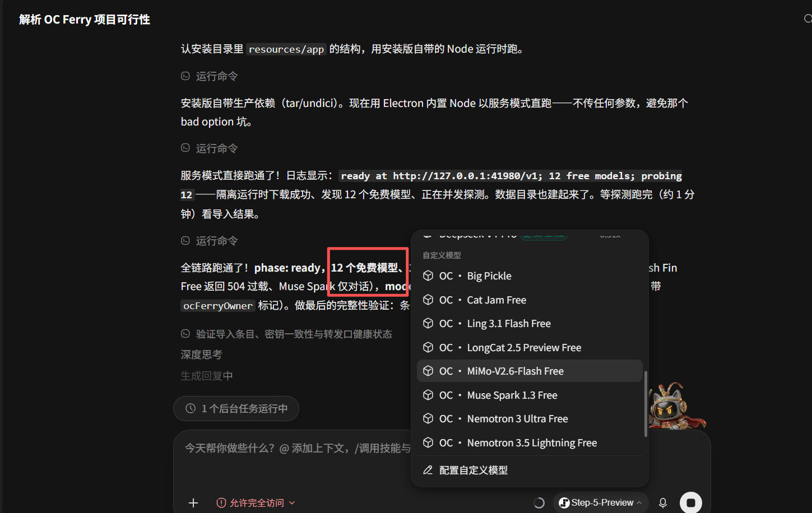
Task: Click the 自定义模型 section header
Action: (442, 255)
